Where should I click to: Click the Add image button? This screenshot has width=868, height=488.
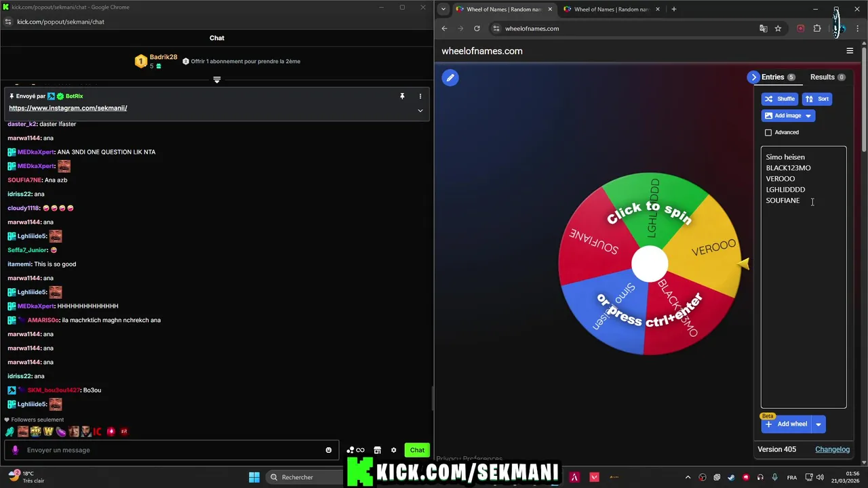coord(782,116)
